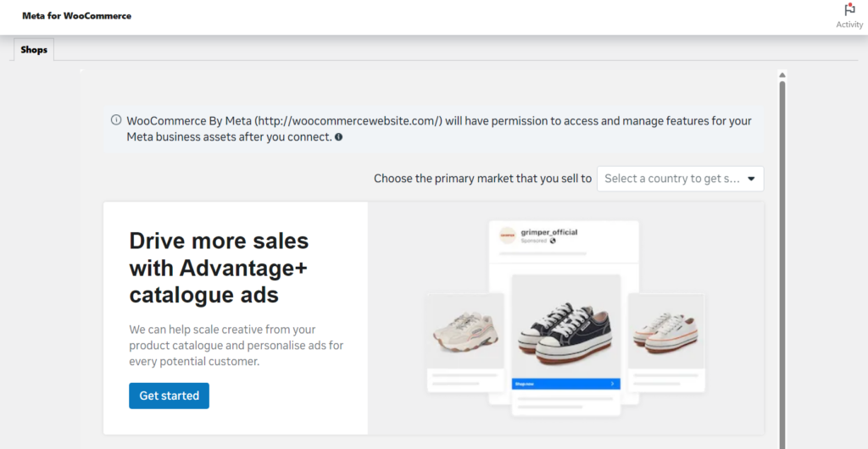
Task: Click the dropdown caret arrow for country
Action: coord(751,179)
